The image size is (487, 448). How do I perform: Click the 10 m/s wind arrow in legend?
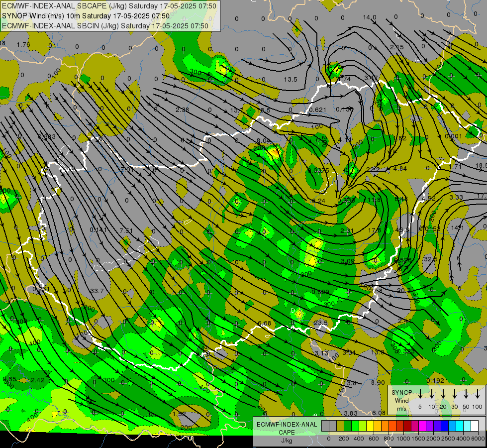click(x=432, y=394)
